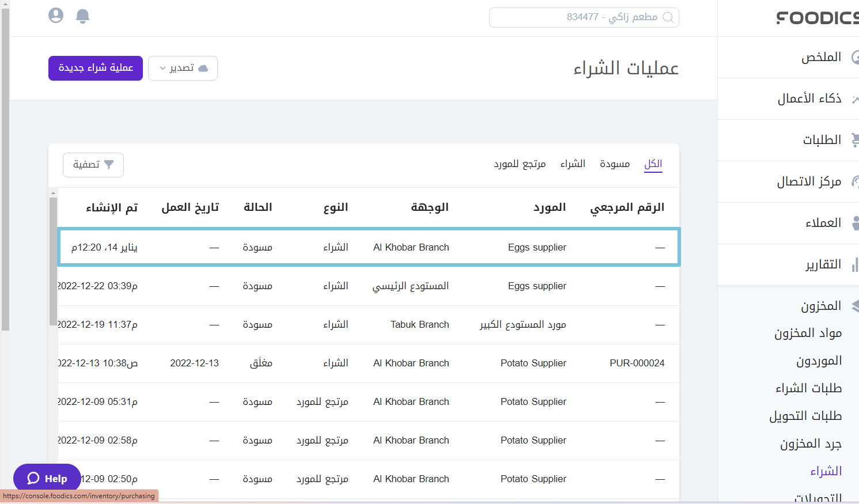Viewport: 859px width, 504px height.
Task: Open the user profile icon
Action: click(56, 16)
